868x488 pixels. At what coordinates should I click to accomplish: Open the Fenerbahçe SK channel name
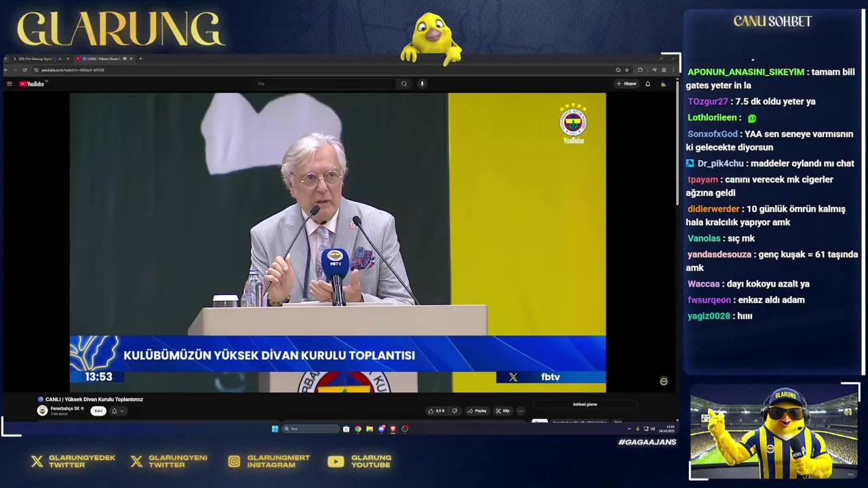[66, 409]
